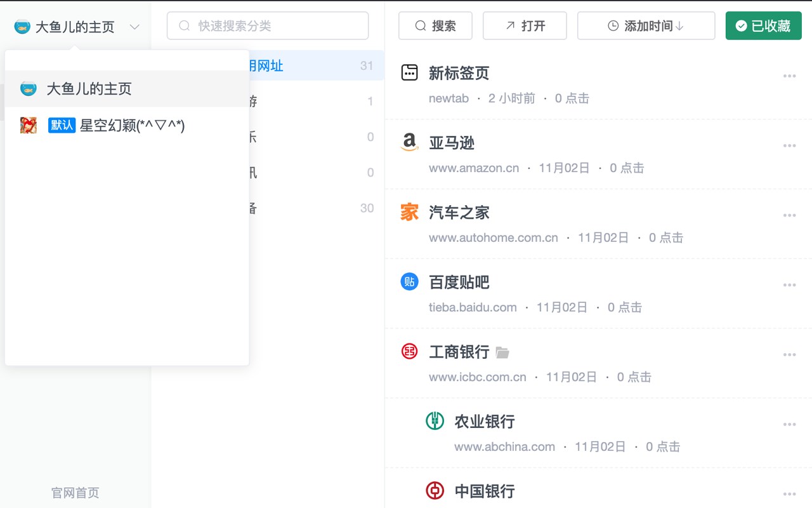Open the 亚马逊 bookmark

pos(452,143)
